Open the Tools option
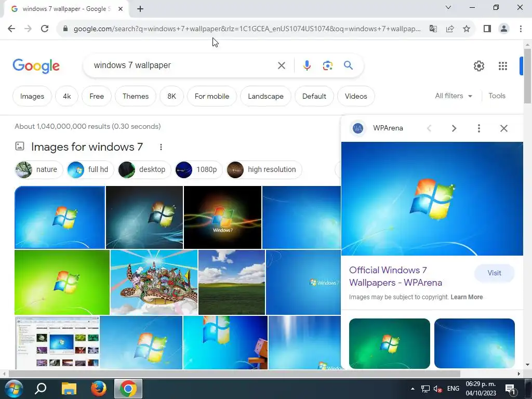 497,96
